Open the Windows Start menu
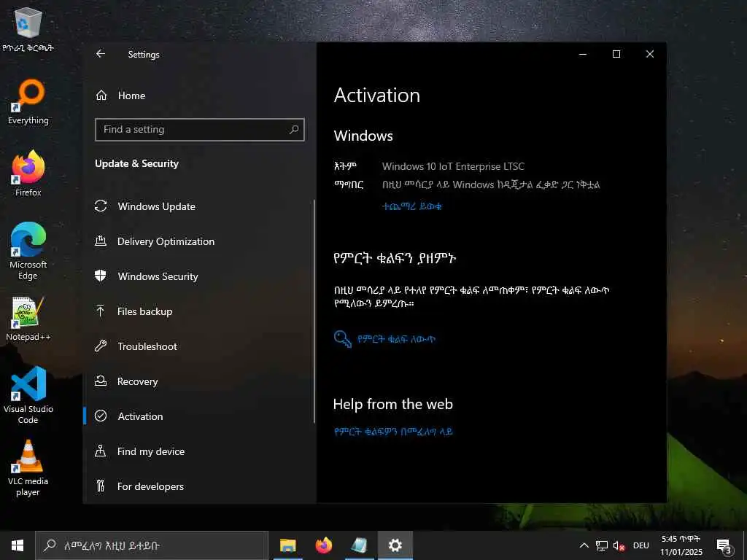This screenshot has width=747, height=560. pyautogui.click(x=18, y=545)
